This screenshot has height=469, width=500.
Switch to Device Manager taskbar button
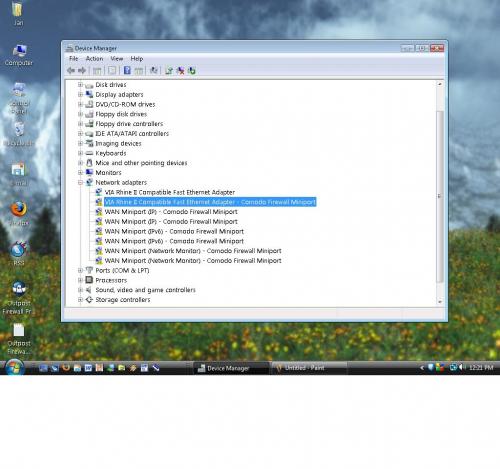pyautogui.click(x=231, y=368)
